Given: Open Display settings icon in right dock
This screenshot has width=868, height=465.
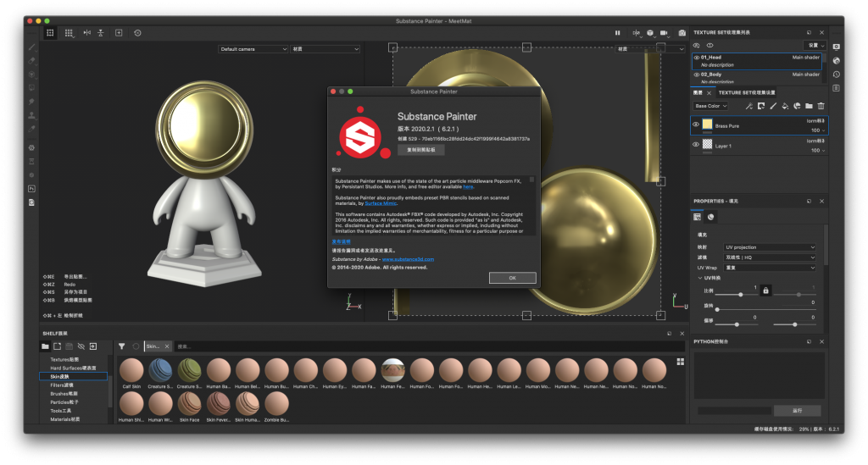Looking at the screenshot, I should (x=837, y=47).
